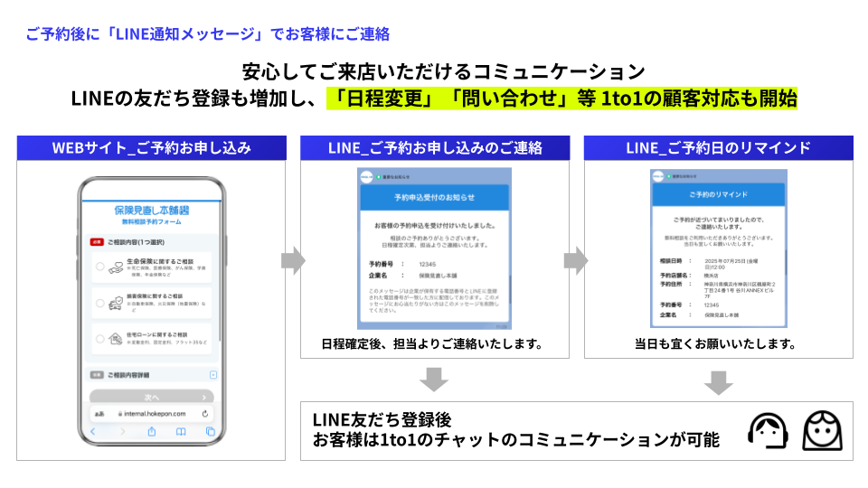868x488 pixels.
Task: Click the 日程確定後、担当よりご連絡いたします caption
Action: (432, 344)
